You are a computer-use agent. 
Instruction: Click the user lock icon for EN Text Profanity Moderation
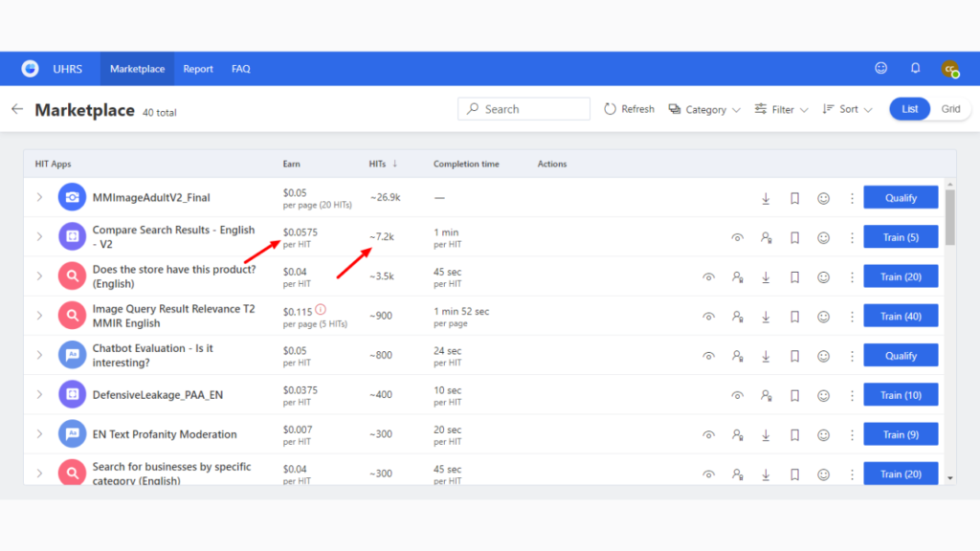coord(737,434)
